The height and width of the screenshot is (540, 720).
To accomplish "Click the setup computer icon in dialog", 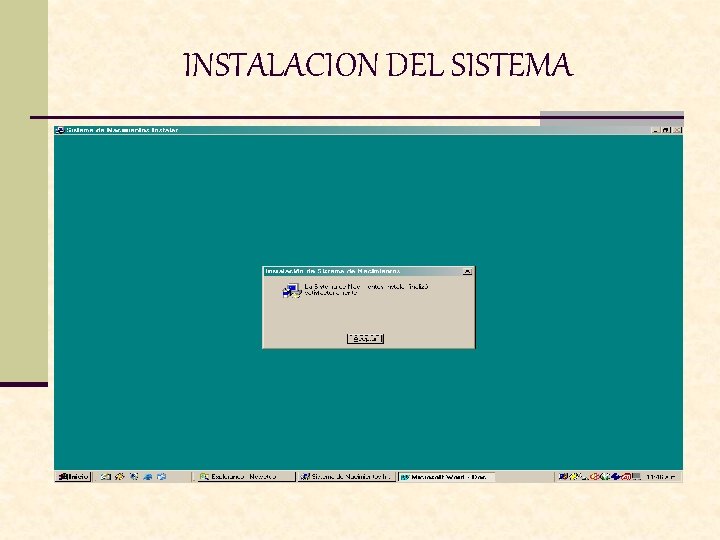I will 292,290.
